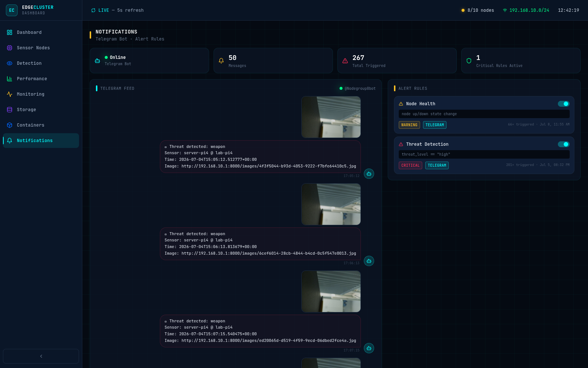Toggle the Threat Detection alert rule

coord(564,144)
